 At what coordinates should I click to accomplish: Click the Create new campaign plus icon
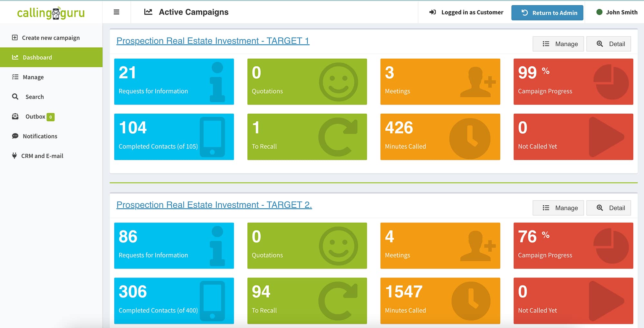click(15, 38)
